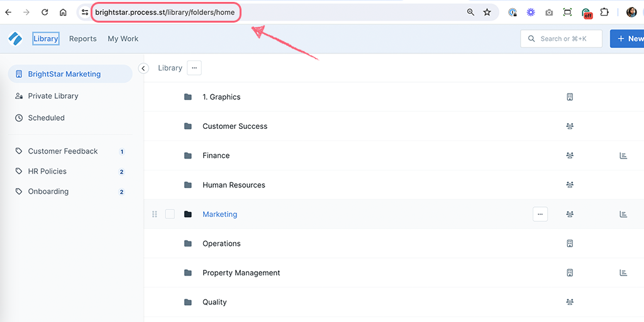644x322 pixels.
Task: Click the Library breadcrumb label
Action: tap(170, 68)
